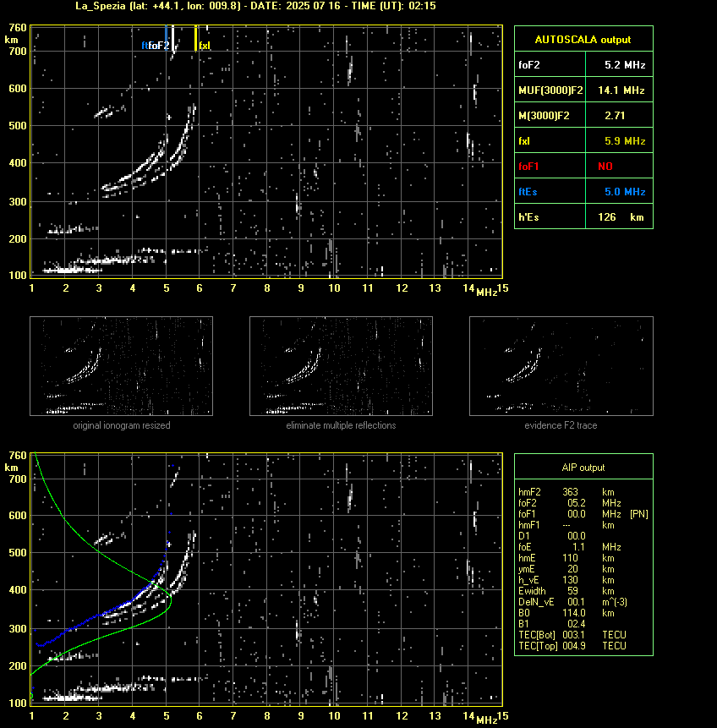This screenshot has height=728, width=717.
Task: Click the 'original ionogram resized' caption
Action: click(122, 425)
